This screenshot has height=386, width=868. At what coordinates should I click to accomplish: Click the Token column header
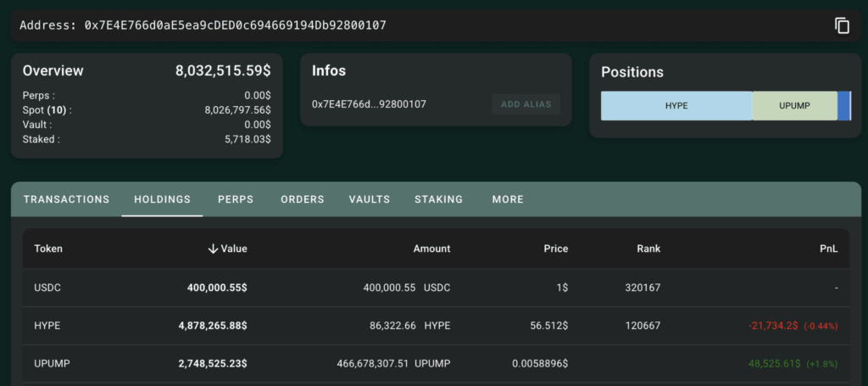[x=48, y=249]
